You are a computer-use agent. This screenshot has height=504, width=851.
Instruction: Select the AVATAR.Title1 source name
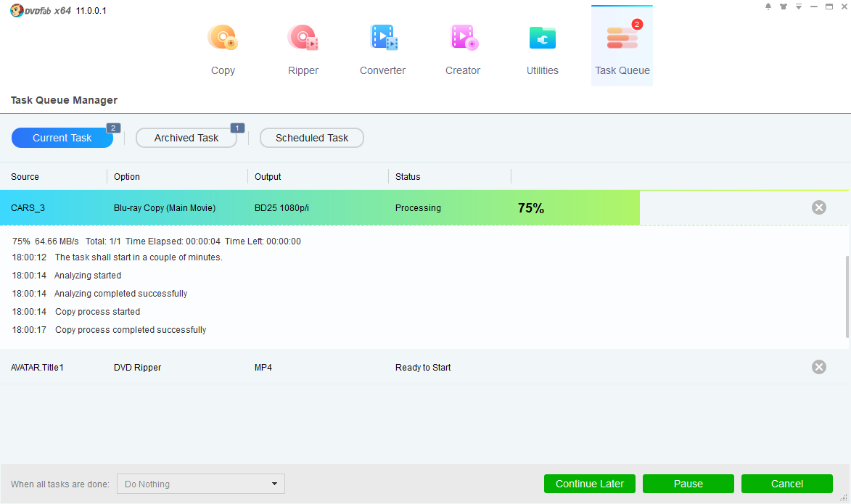click(37, 367)
